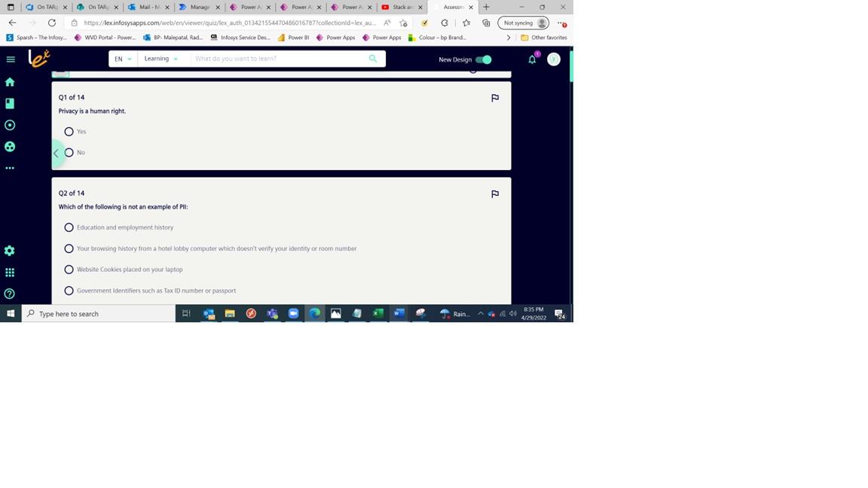Click the help question mark icon
868x488 pixels.
(x=10, y=293)
